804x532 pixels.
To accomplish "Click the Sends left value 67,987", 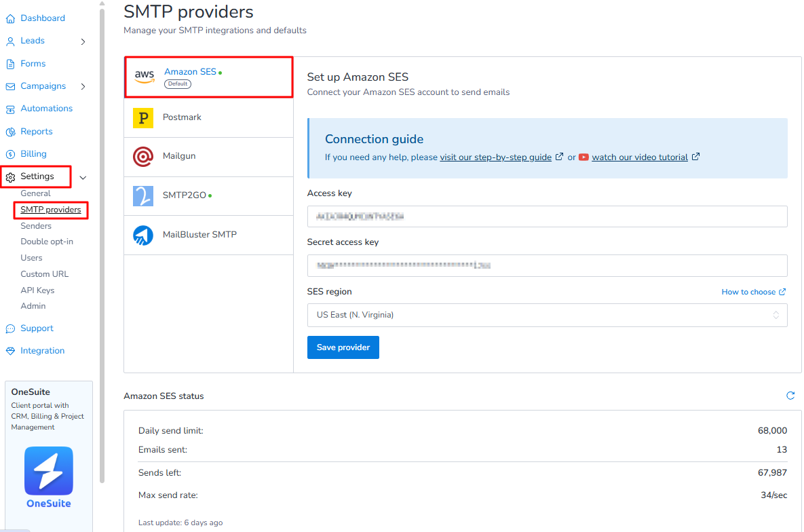I will click(x=772, y=473).
